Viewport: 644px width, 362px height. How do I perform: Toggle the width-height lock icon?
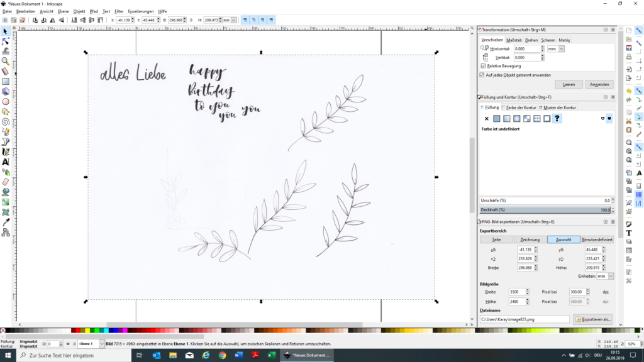pyautogui.click(x=190, y=20)
